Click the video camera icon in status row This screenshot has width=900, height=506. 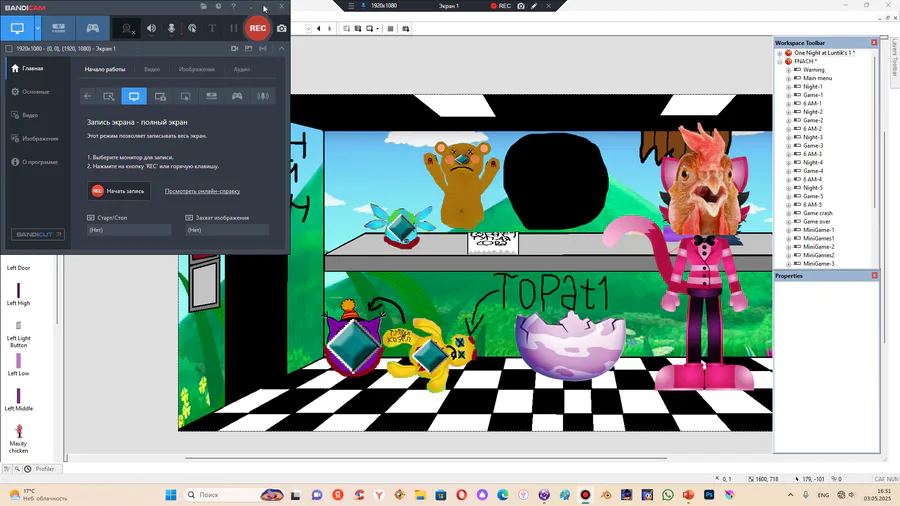(234, 49)
